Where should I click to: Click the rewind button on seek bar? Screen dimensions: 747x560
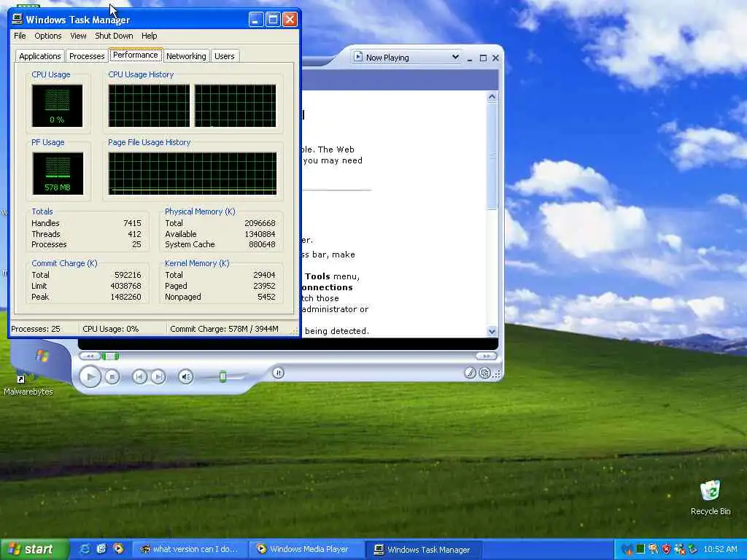click(x=90, y=356)
